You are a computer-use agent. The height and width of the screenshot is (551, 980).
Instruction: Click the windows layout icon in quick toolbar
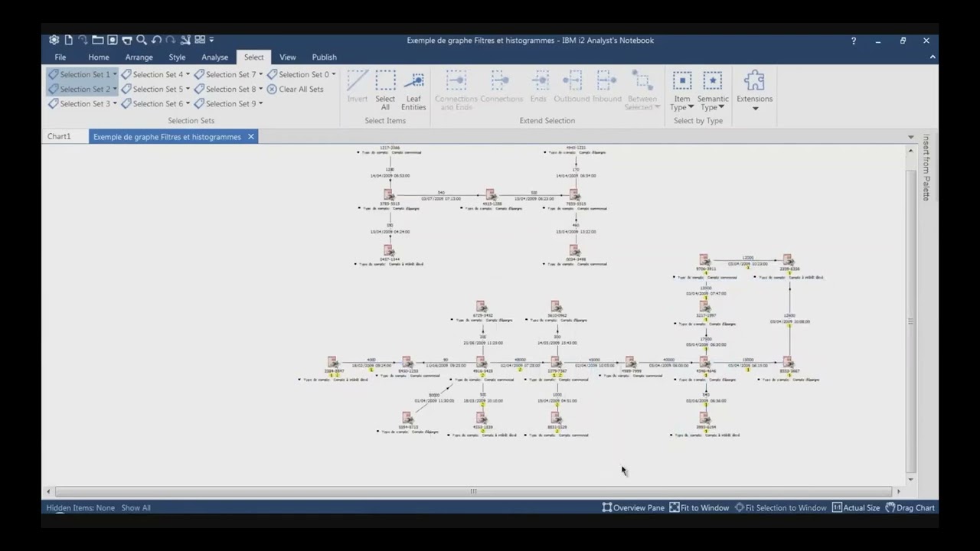click(200, 40)
